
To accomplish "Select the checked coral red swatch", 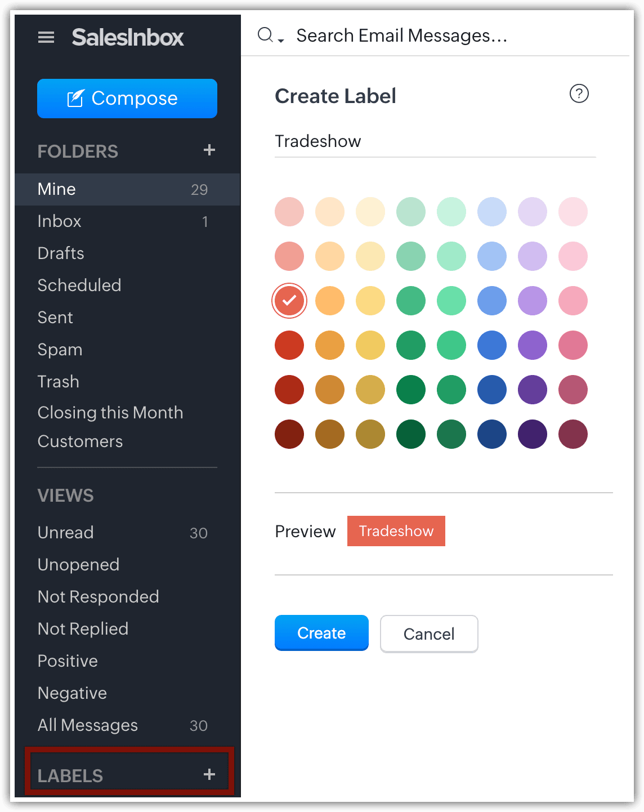I will 289,301.
